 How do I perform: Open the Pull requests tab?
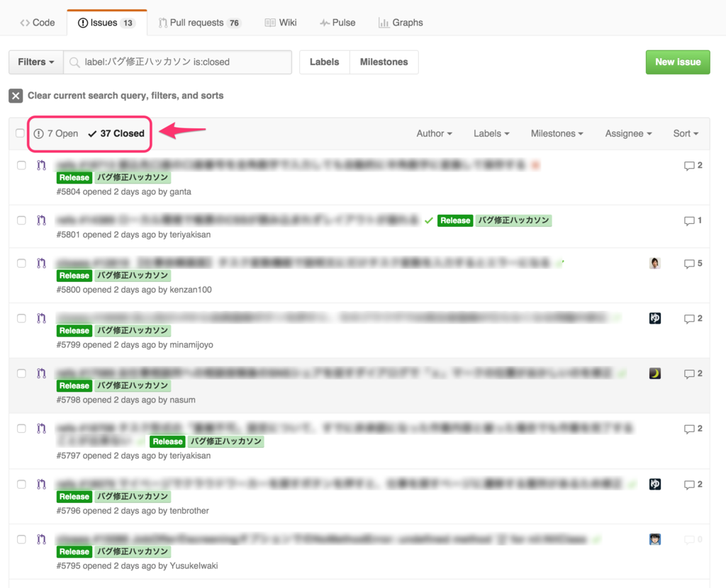coord(199,23)
